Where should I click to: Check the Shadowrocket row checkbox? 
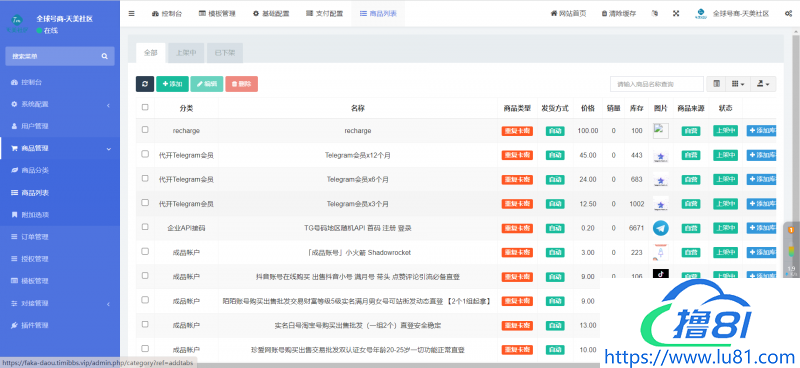pos(145,251)
